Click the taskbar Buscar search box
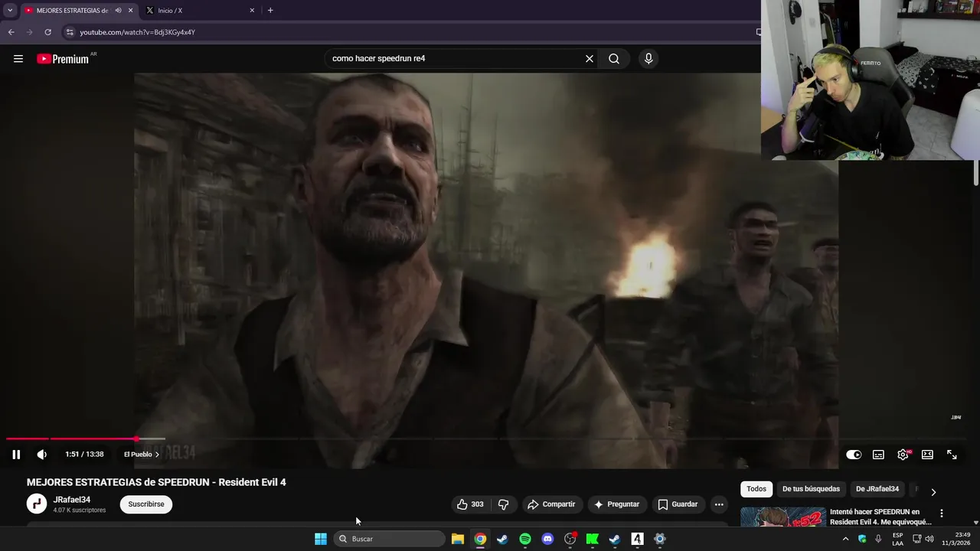The height and width of the screenshot is (551, 980). [x=389, y=539]
